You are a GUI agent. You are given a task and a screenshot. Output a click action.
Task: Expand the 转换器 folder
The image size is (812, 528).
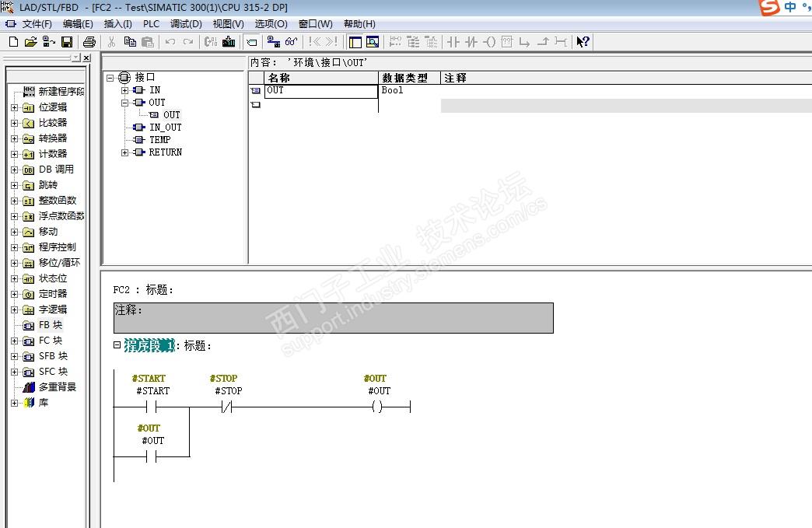coord(15,138)
